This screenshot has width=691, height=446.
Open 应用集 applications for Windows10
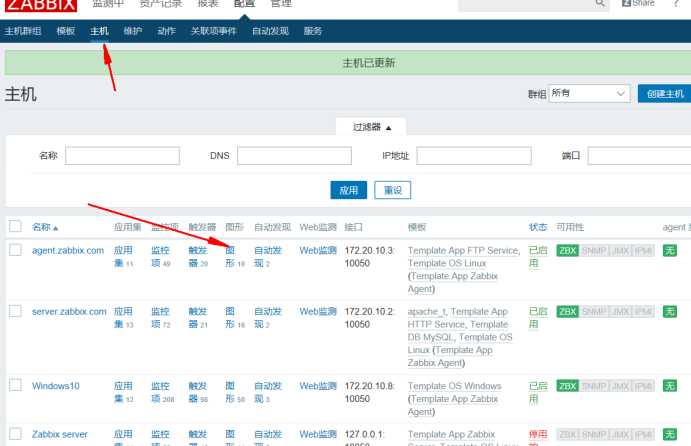pos(123,392)
